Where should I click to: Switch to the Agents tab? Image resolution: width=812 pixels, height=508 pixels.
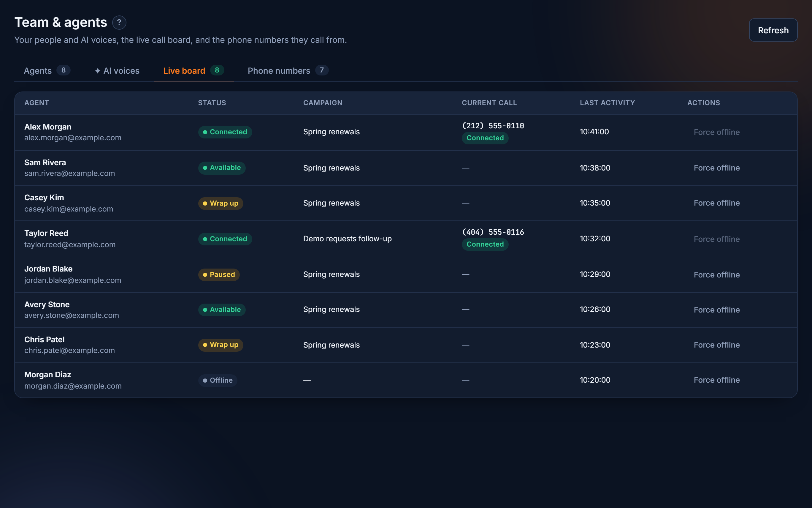click(47, 71)
